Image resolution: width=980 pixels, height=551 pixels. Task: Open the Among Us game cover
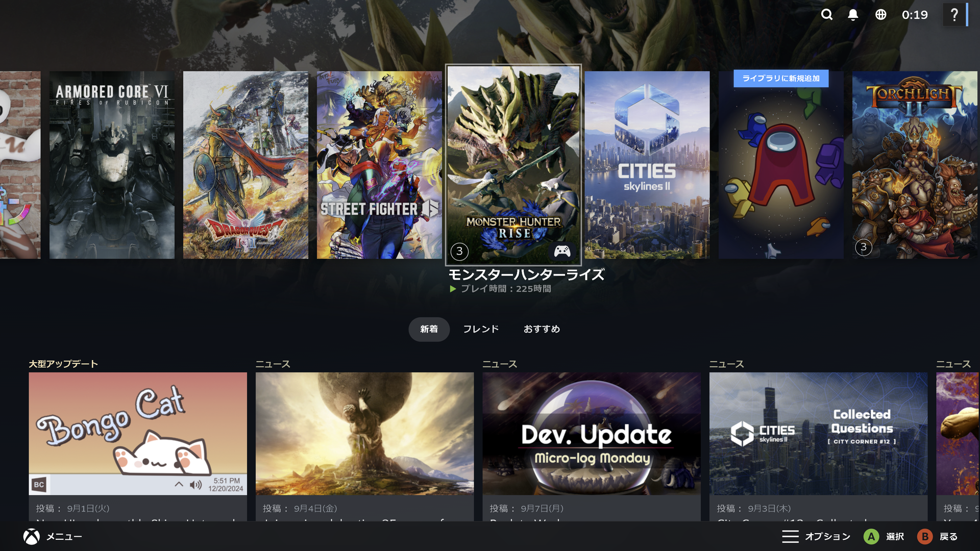781,165
